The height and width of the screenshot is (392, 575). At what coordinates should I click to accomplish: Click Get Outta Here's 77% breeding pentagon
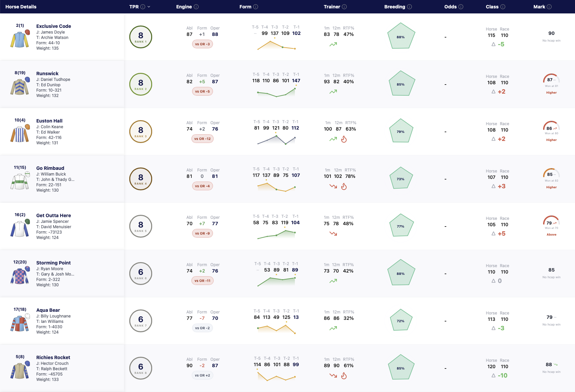(401, 226)
